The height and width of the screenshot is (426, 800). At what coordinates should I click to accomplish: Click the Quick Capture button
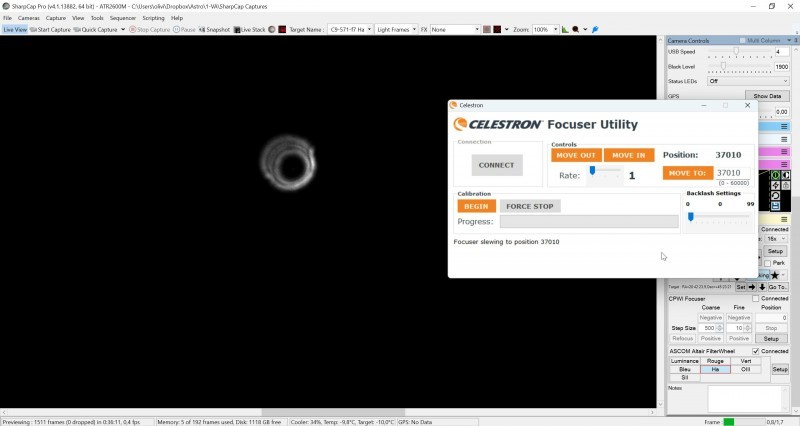click(x=95, y=30)
